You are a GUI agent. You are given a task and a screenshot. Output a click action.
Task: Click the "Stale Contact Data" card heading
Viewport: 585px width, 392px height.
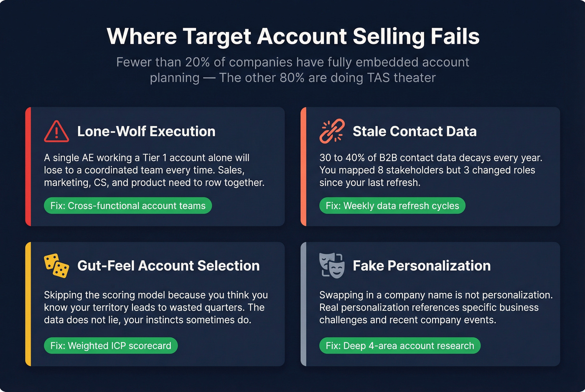coord(415,132)
